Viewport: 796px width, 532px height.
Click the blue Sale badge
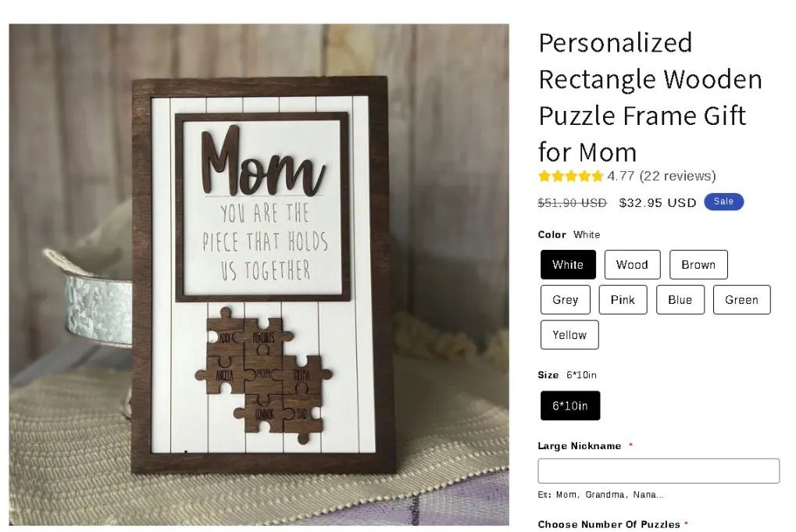point(723,202)
